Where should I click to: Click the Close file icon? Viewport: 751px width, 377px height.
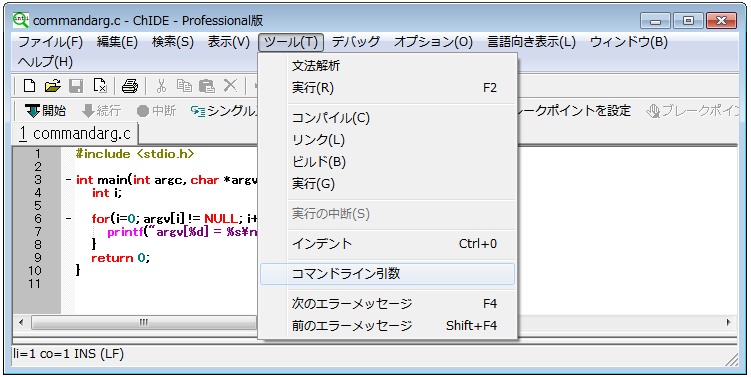[100, 86]
